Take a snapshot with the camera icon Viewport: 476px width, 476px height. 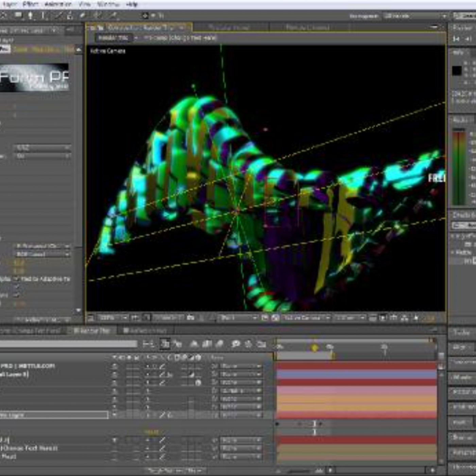(190, 318)
